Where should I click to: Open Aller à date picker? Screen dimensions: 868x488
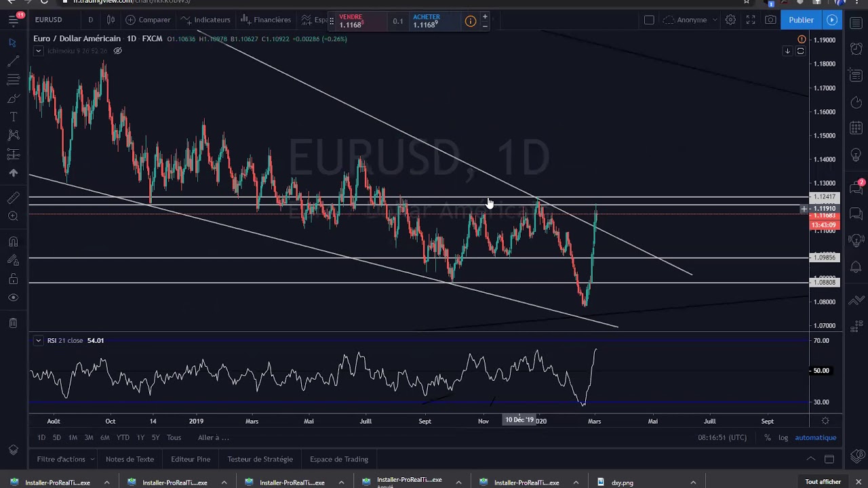[213, 438]
